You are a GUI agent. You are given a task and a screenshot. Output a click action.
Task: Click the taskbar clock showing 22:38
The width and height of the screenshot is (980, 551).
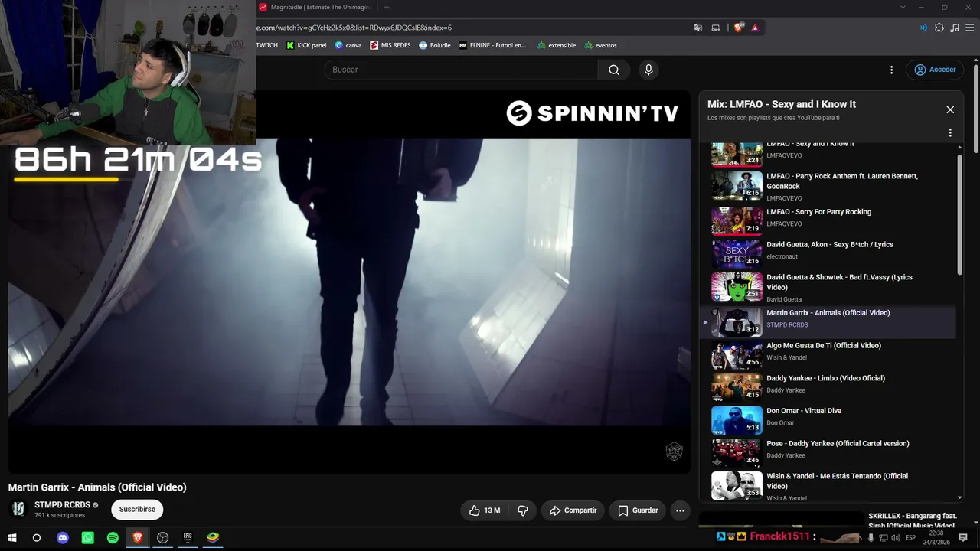click(x=938, y=538)
